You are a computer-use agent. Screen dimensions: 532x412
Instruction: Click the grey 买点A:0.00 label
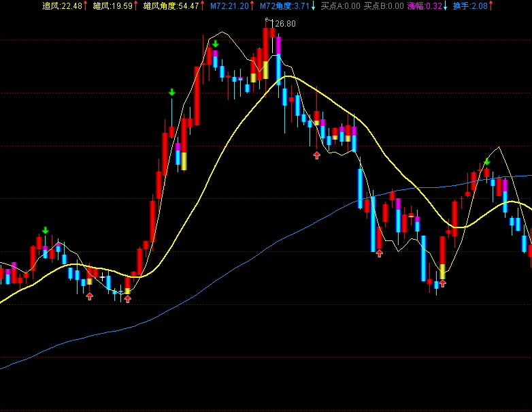pos(340,5)
